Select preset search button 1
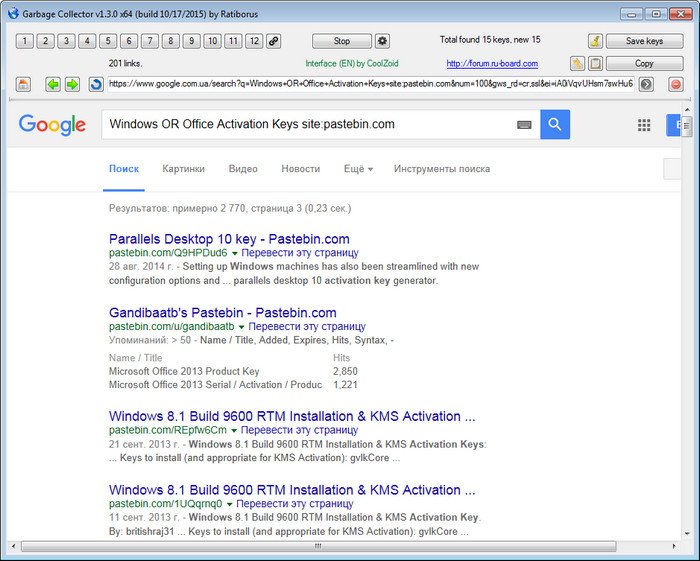This screenshot has height=561, width=700. (25, 41)
